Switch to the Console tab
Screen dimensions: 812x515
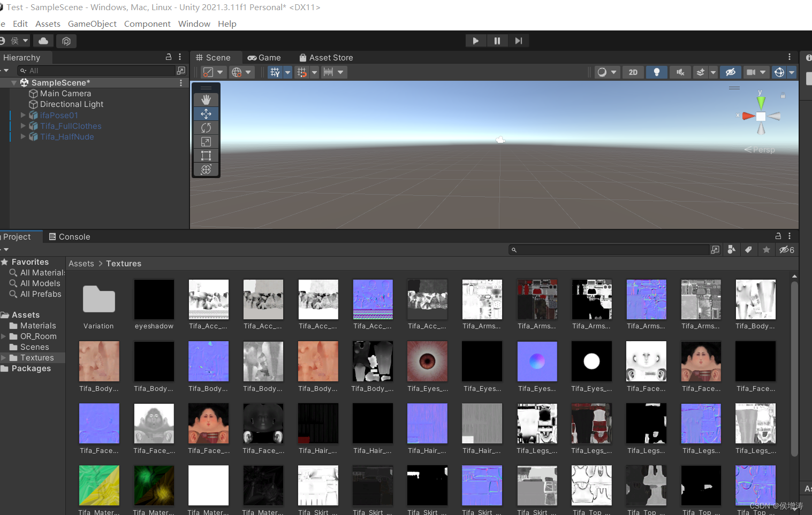(x=69, y=237)
